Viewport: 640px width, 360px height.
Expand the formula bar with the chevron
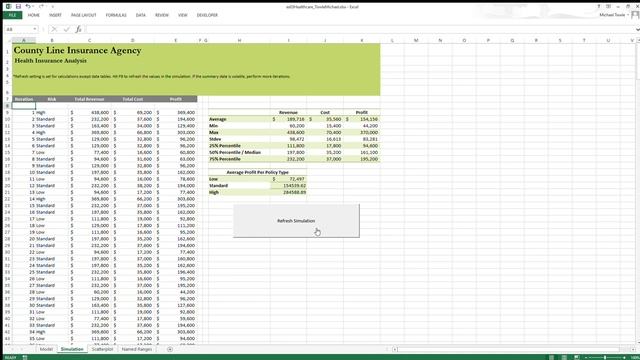pos(637,29)
